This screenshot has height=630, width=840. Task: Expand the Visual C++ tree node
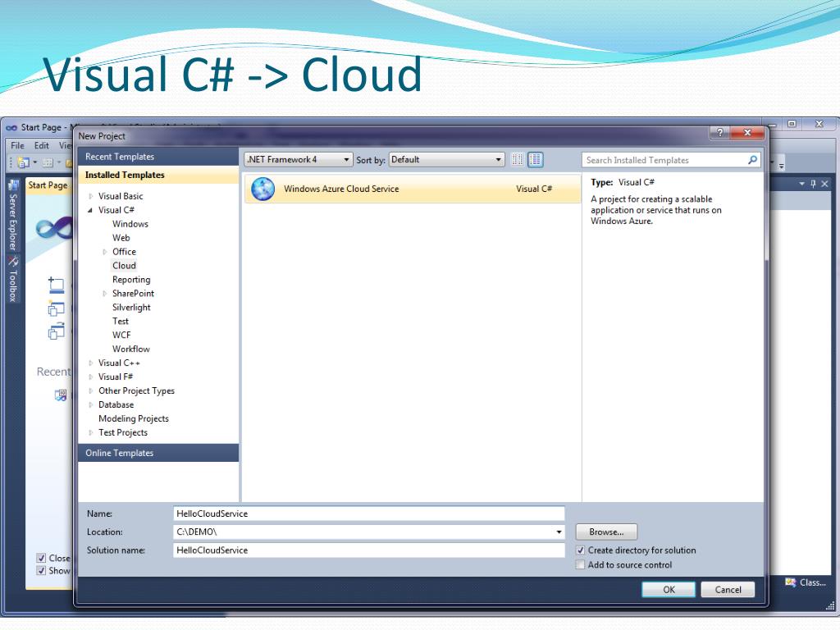(90, 363)
